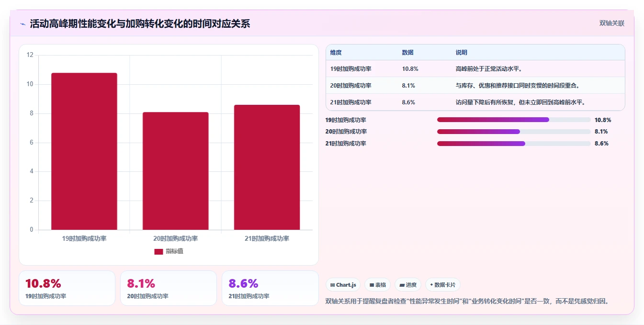Click the 维度 column header
The image size is (644, 325).
pos(336,53)
